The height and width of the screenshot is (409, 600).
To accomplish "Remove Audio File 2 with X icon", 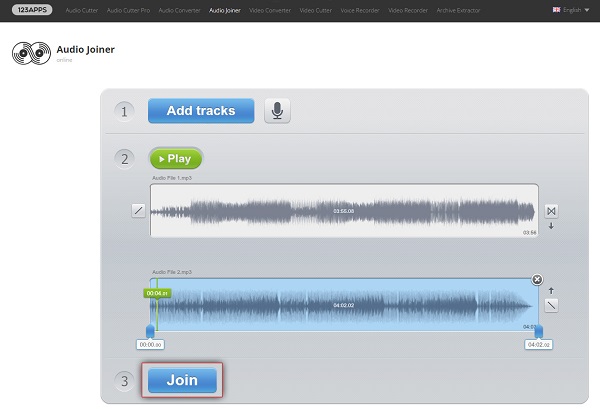I will [537, 279].
